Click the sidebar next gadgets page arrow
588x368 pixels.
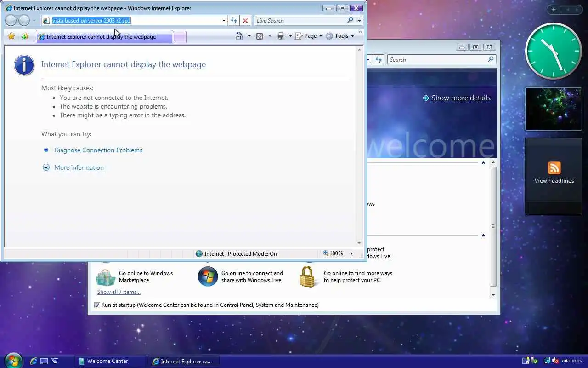coord(577,10)
